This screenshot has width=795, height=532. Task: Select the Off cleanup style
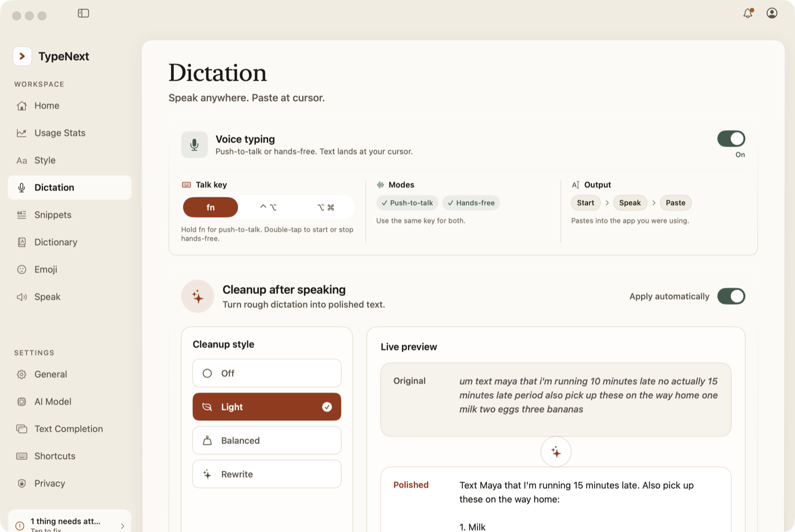tap(267, 373)
